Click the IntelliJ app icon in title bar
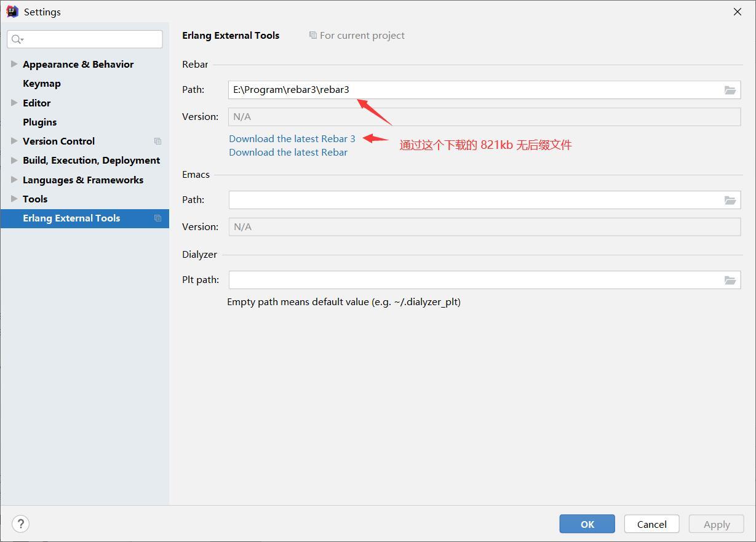 click(x=12, y=12)
